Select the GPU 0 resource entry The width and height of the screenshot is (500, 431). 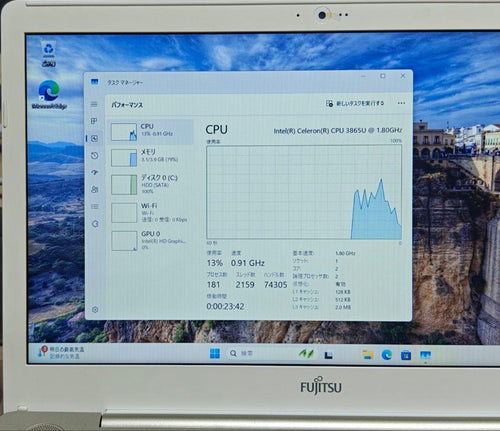152,240
